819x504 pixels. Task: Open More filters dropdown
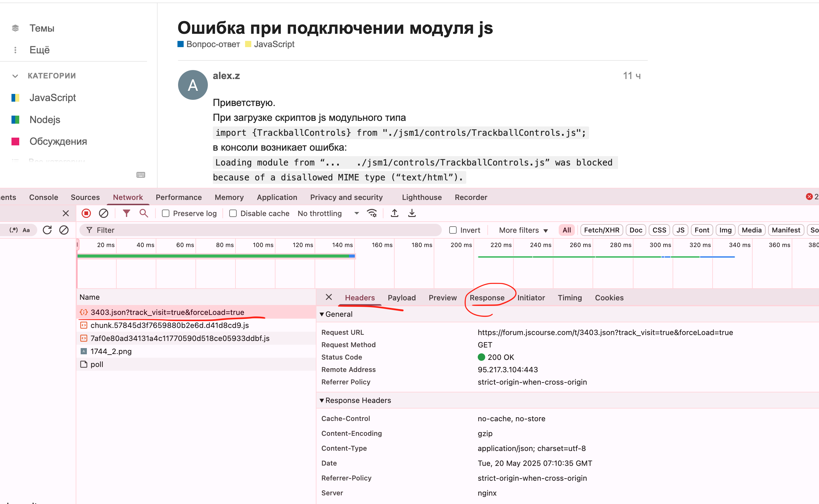click(x=523, y=230)
